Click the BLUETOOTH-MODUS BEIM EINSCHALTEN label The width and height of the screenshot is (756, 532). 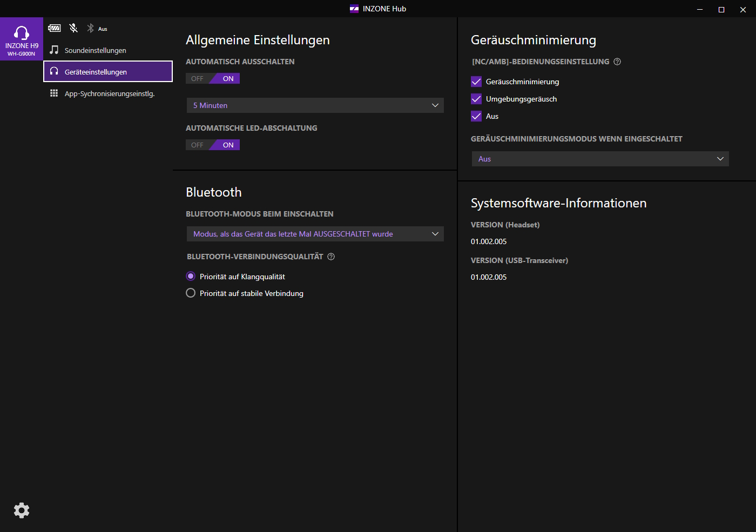(260, 214)
